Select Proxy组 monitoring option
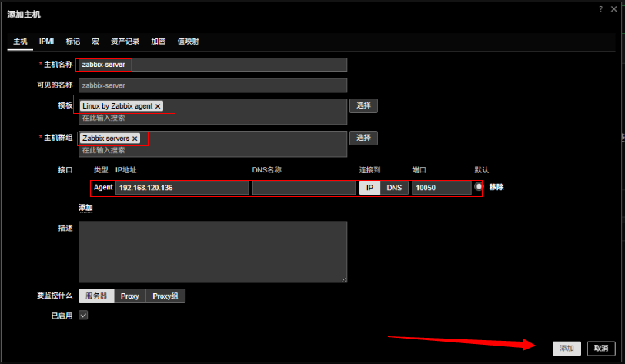 click(x=165, y=296)
